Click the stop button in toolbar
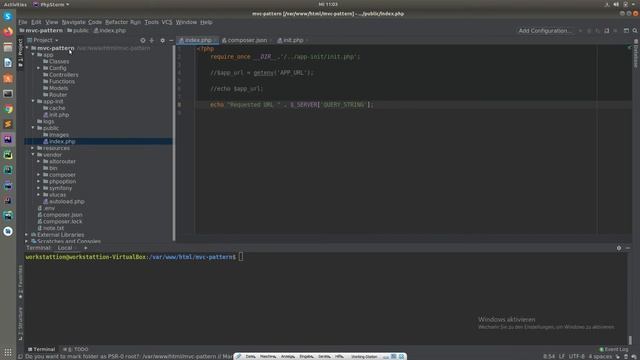Image resolution: width=640 pixels, height=360 pixels. (x=616, y=31)
